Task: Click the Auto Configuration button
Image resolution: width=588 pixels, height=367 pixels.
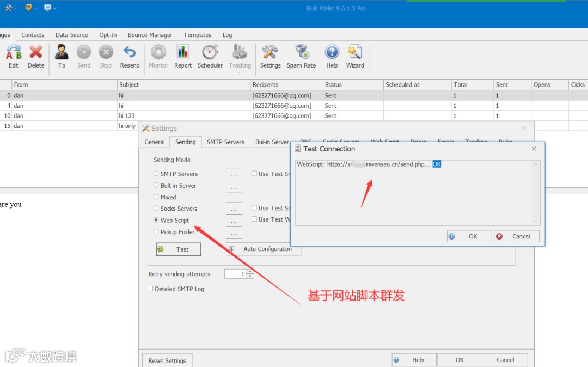Action: tap(264, 249)
